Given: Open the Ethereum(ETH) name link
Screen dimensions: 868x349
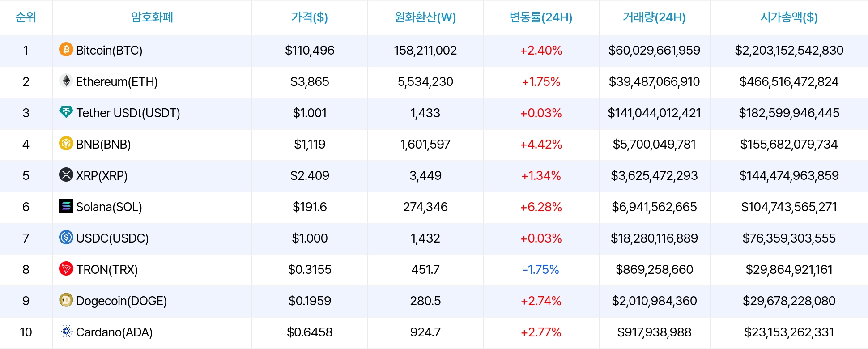Looking at the screenshot, I should point(117,81).
